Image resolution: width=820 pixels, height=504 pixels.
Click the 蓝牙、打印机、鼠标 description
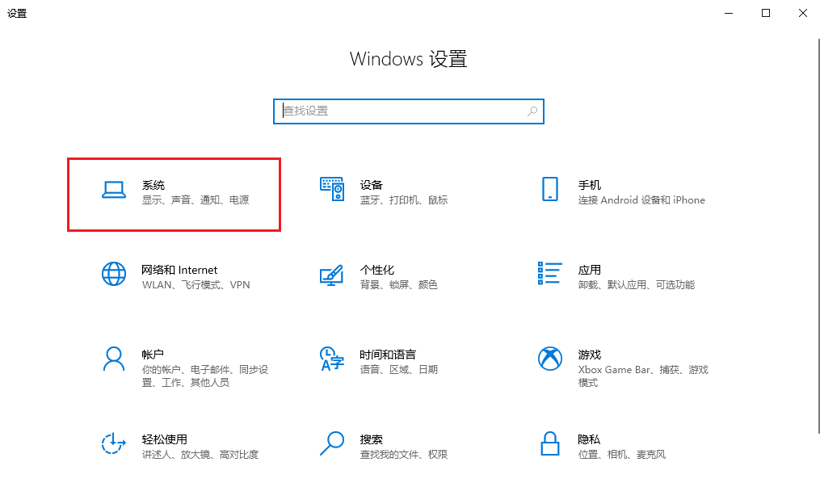click(404, 199)
